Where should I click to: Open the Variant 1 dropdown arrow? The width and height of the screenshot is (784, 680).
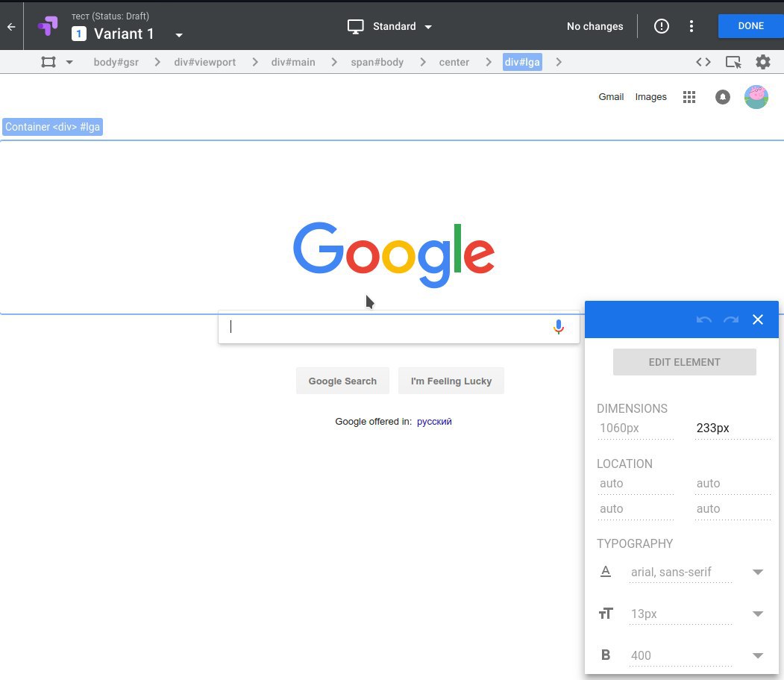click(178, 35)
